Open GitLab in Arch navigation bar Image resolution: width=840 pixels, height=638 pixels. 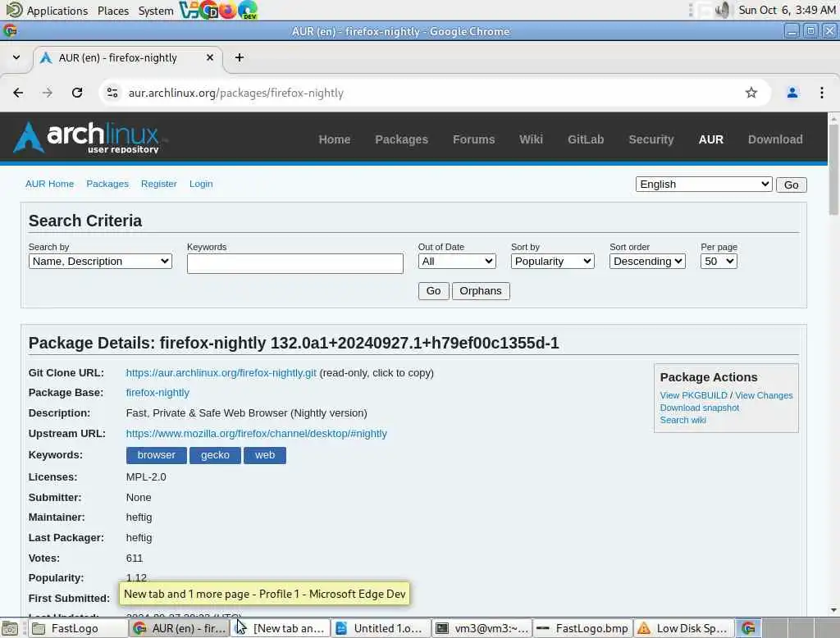[x=586, y=139]
